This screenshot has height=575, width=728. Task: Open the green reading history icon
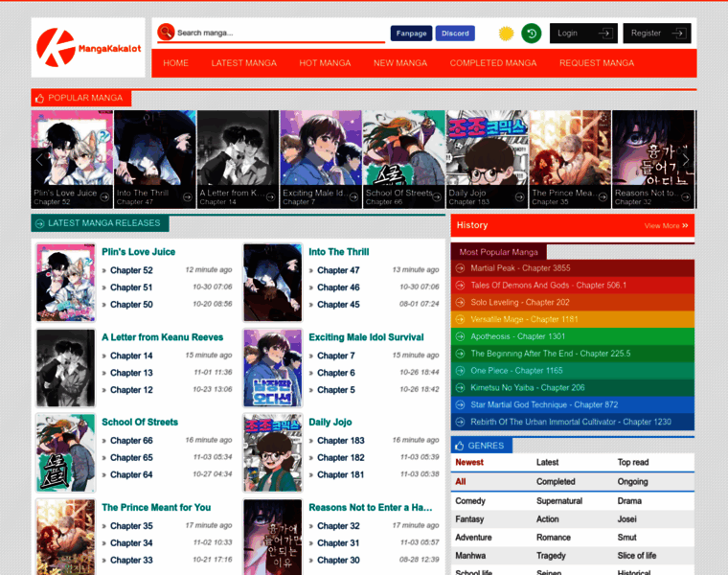(x=531, y=34)
